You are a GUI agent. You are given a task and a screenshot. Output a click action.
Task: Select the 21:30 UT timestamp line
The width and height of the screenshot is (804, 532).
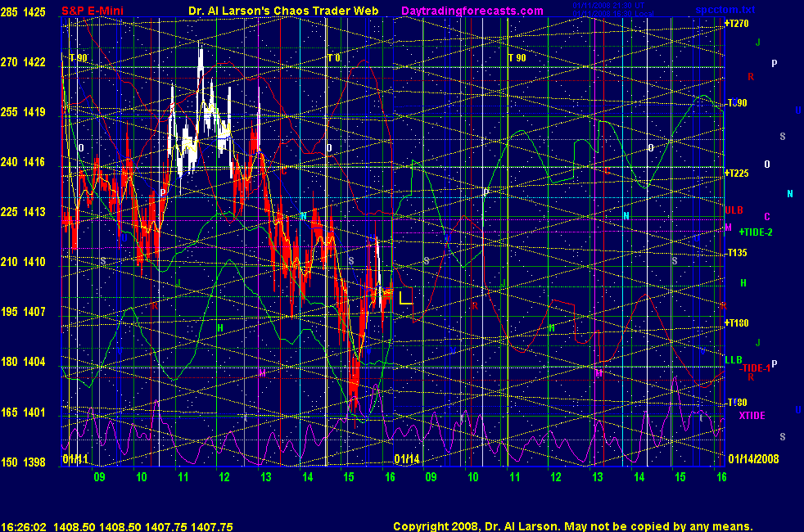608,6
